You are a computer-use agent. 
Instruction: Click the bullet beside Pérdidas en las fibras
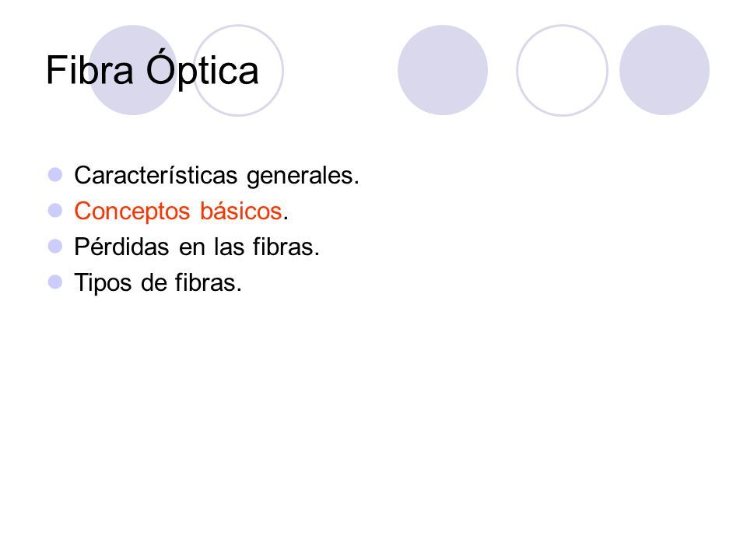[x=55, y=247]
